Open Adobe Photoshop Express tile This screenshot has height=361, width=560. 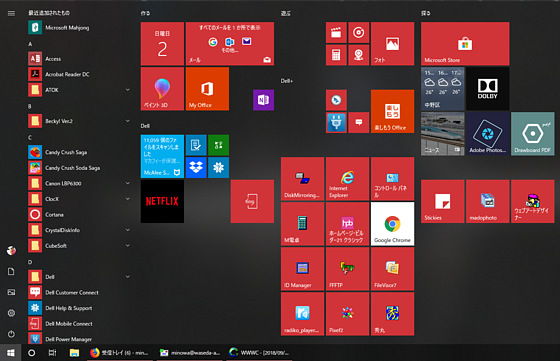pyautogui.click(x=488, y=134)
